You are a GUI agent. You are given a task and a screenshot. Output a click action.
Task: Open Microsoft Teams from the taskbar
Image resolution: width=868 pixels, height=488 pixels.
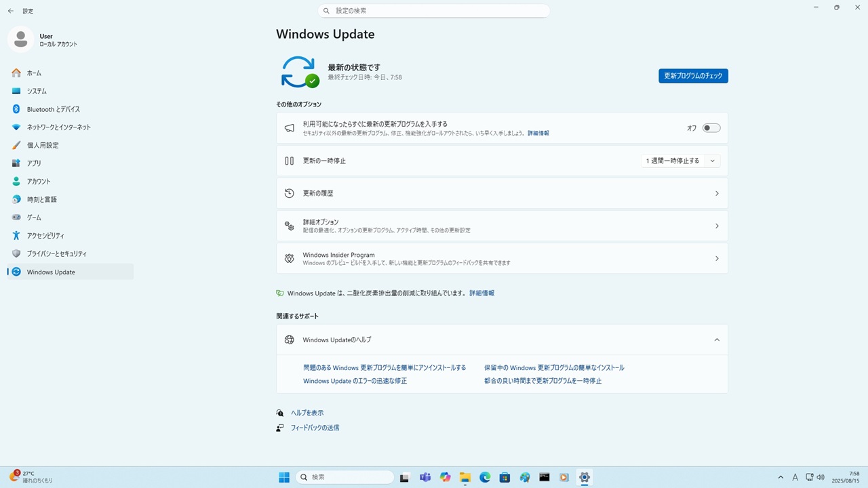tap(425, 477)
